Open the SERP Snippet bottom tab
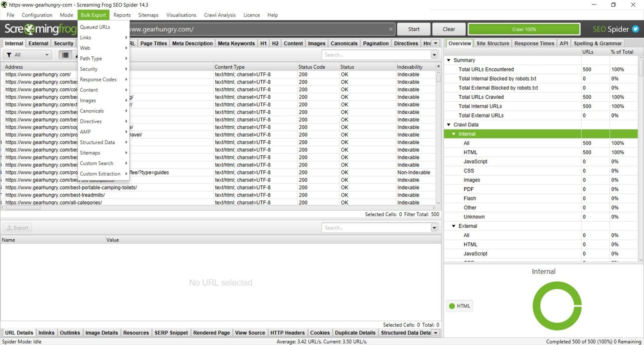Screen dimensions: 644x345 point(171,333)
